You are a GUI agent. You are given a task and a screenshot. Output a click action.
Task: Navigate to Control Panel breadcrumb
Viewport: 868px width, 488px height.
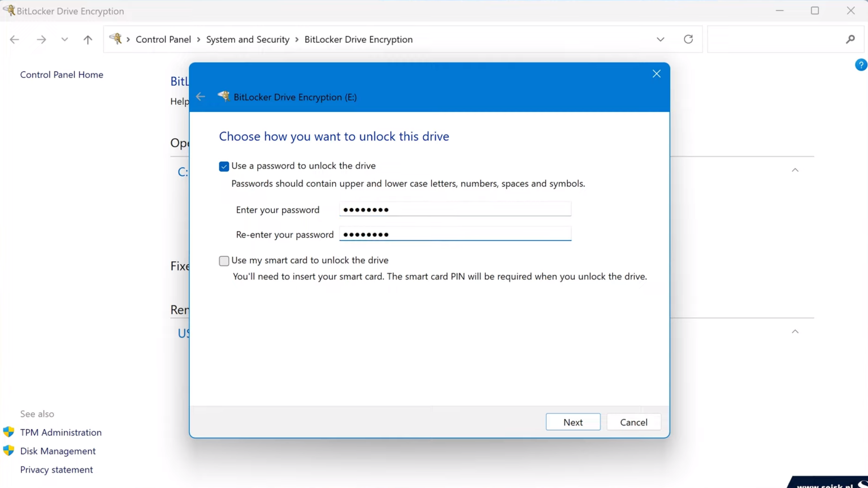coord(163,39)
